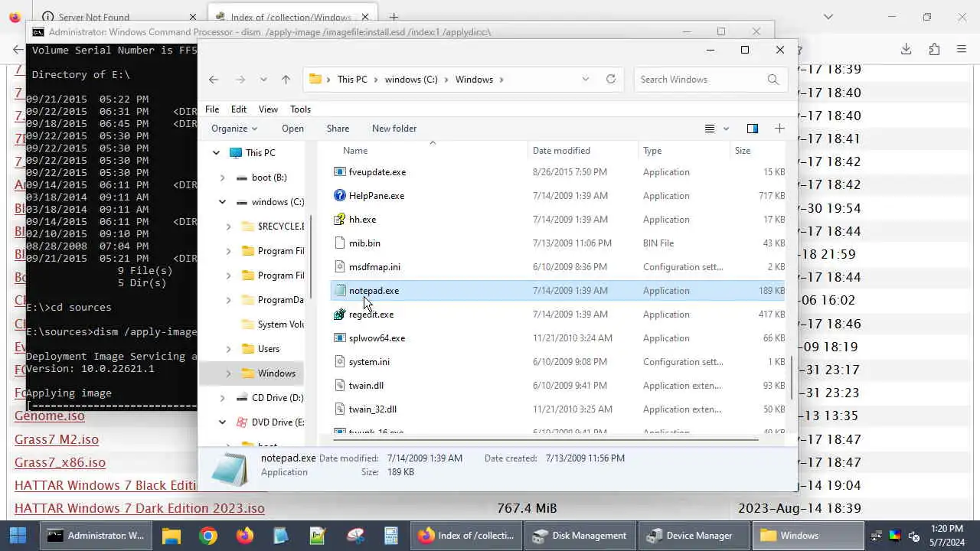Screen dimensions: 980x551
Task: Open view options dropdown arrow
Action: 726,129
